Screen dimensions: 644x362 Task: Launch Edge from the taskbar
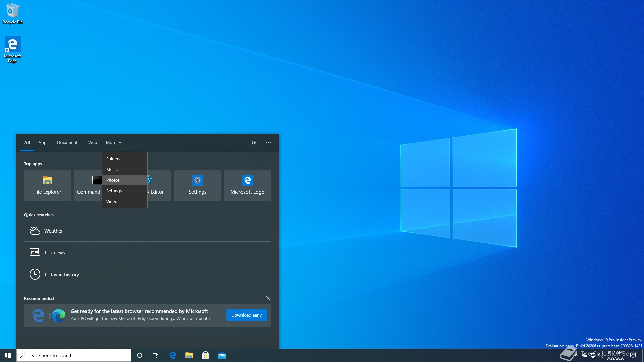[173, 355]
